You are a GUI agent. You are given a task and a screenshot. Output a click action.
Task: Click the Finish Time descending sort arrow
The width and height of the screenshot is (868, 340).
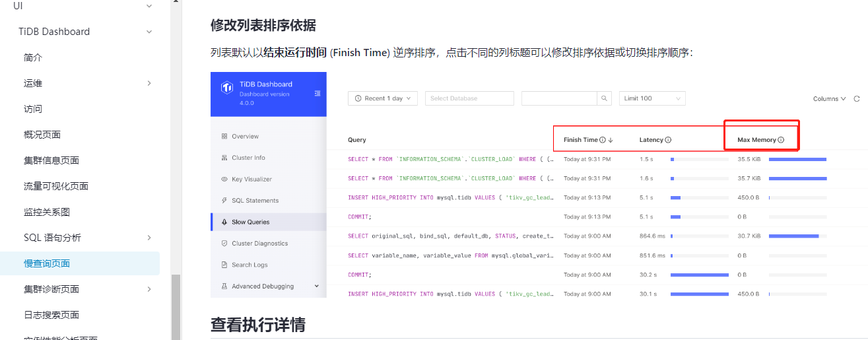point(611,140)
